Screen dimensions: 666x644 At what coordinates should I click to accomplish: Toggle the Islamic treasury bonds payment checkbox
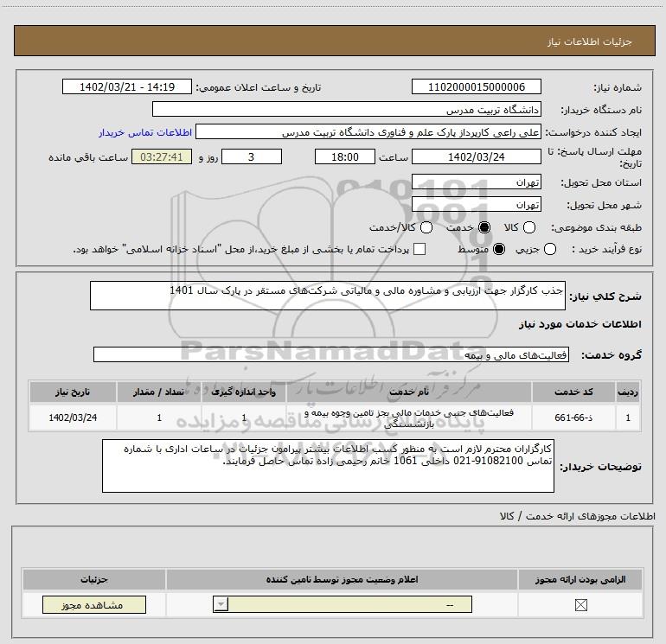(x=419, y=249)
